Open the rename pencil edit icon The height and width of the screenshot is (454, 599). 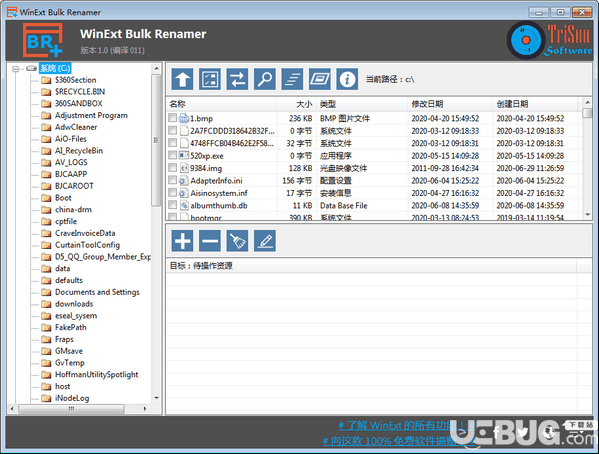click(265, 241)
